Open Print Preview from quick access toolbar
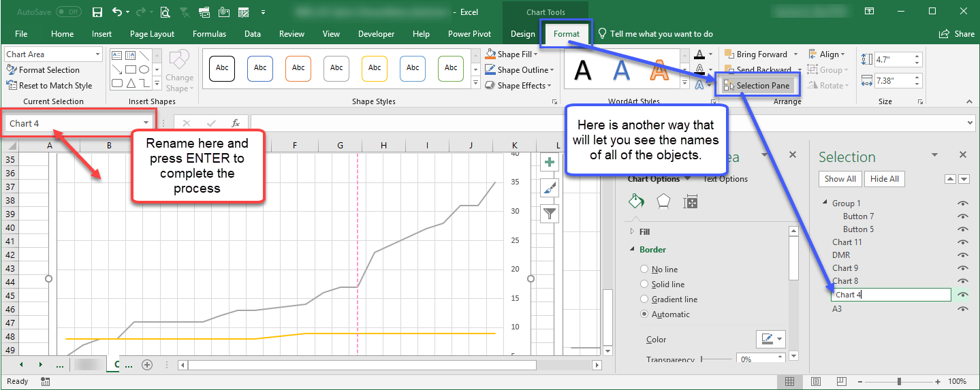This screenshot has height=390, width=980. tap(165, 12)
